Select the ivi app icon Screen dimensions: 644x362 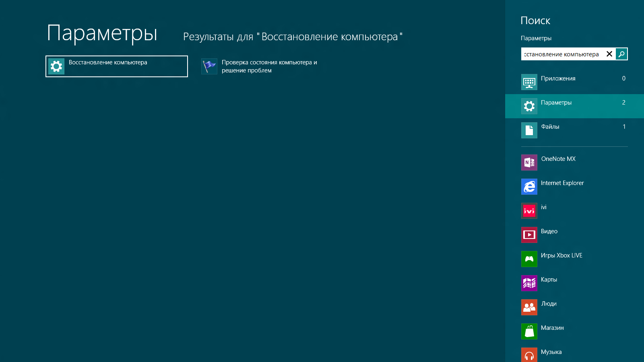(x=529, y=211)
